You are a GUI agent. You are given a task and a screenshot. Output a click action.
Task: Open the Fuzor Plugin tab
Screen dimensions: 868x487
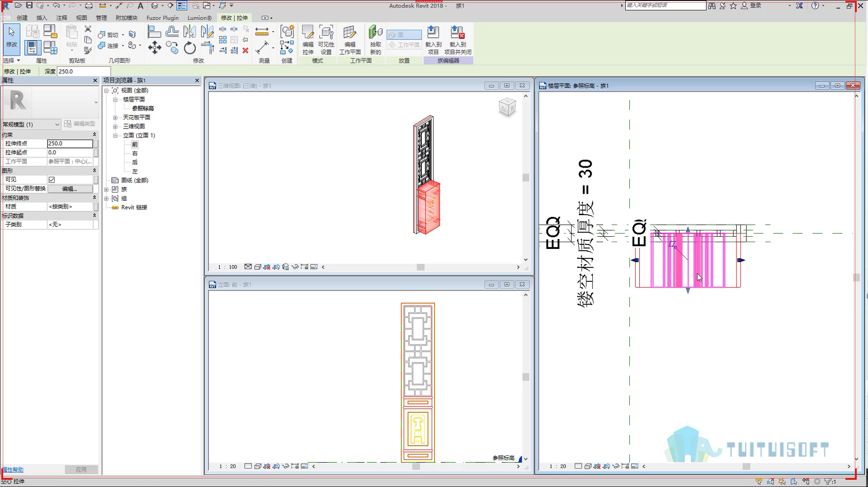(162, 18)
